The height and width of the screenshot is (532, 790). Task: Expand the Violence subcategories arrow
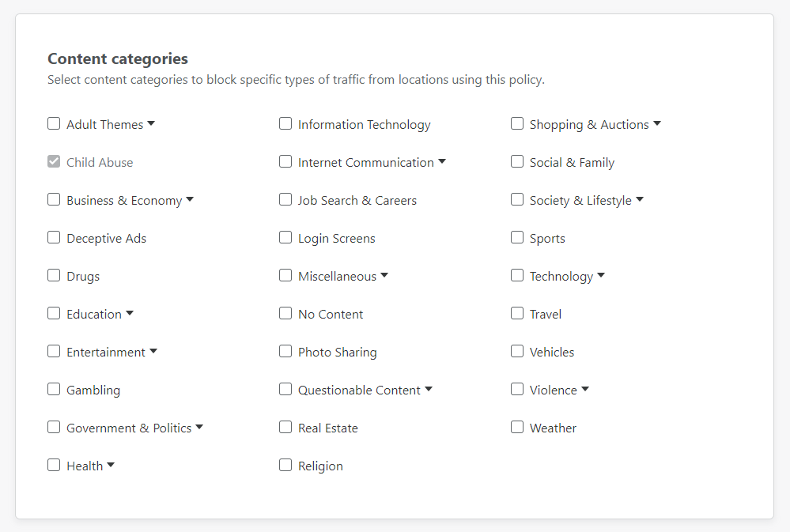[x=585, y=389]
